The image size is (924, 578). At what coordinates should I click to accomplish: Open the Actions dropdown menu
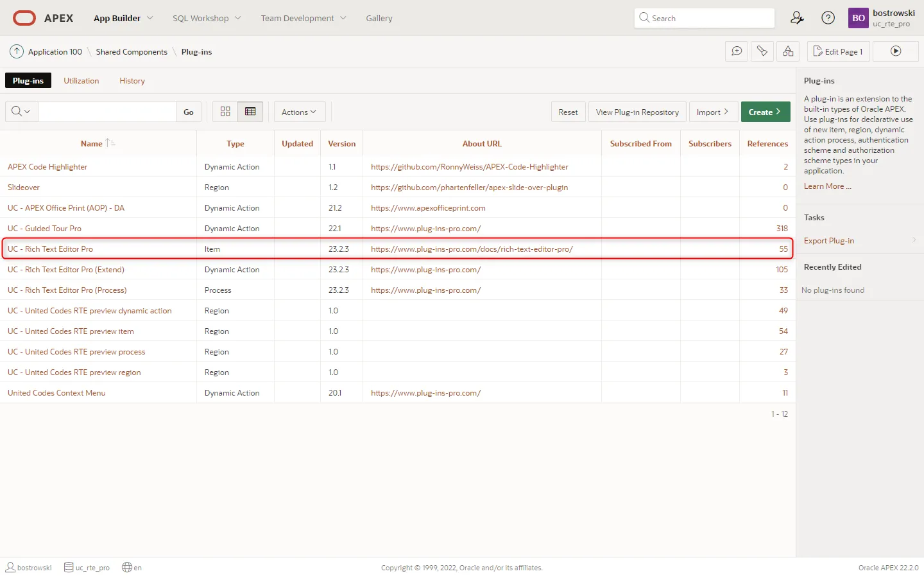(x=299, y=112)
